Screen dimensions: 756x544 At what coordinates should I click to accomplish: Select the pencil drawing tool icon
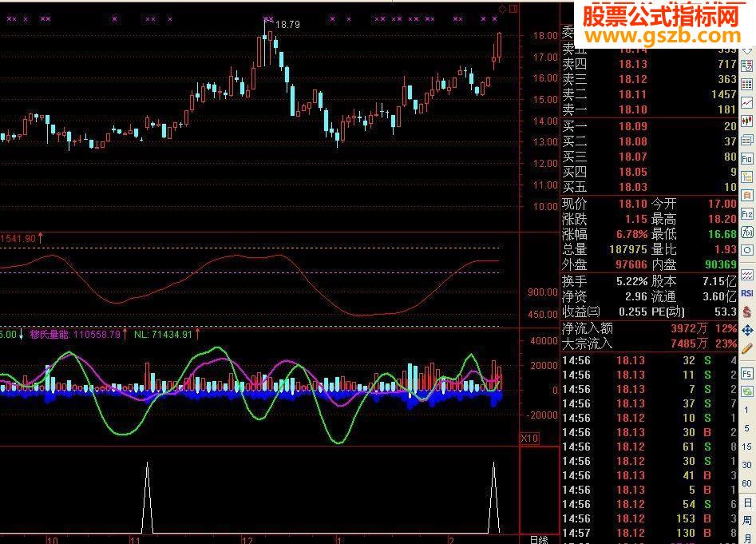747,348
